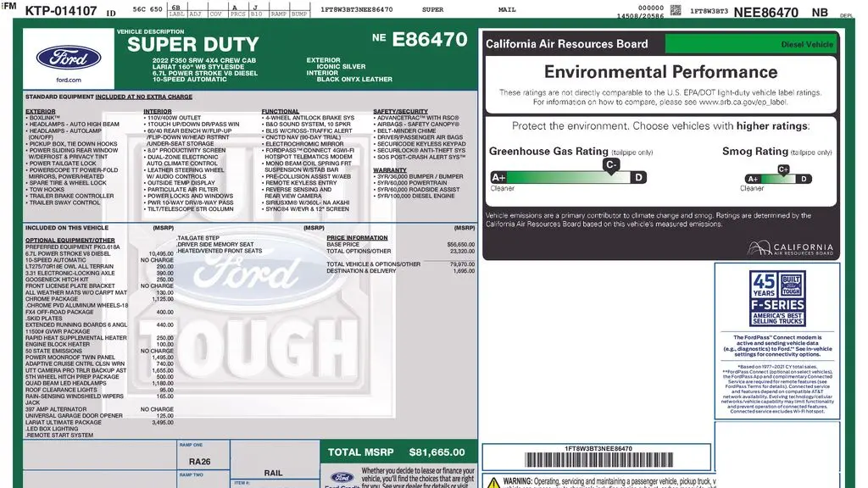Select the 397 AMP ALTERNATOR option
868x488 pixels.
point(55,409)
